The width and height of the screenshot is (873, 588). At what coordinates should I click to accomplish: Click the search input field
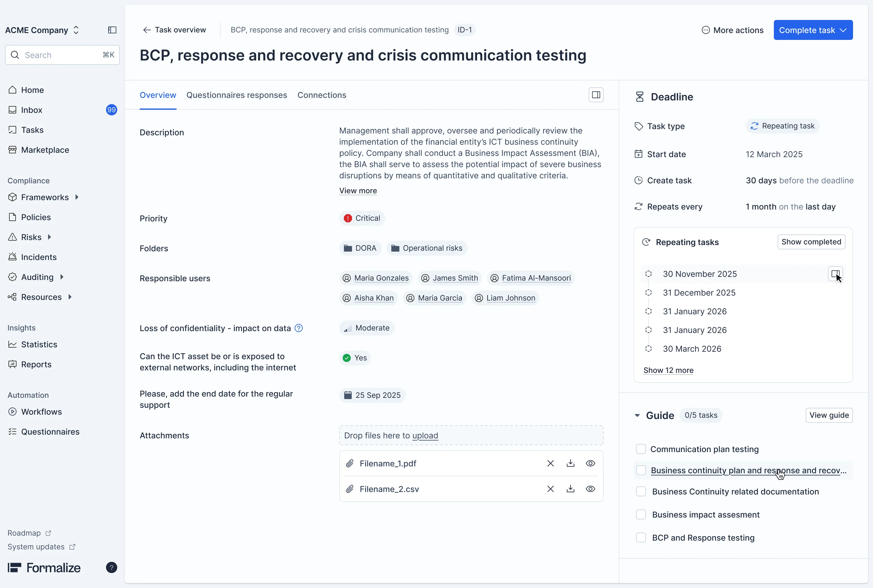[62, 55]
